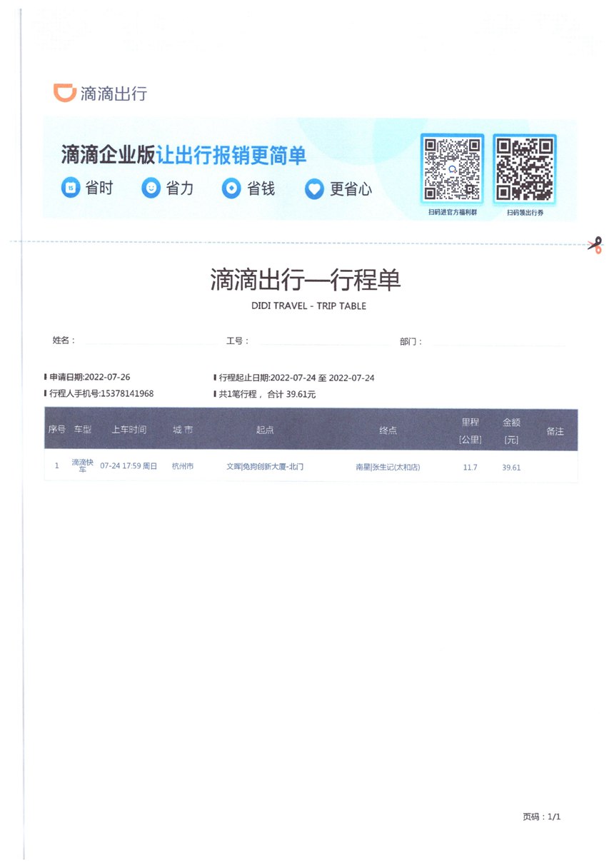Click the 省时 label text

coord(99,188)
